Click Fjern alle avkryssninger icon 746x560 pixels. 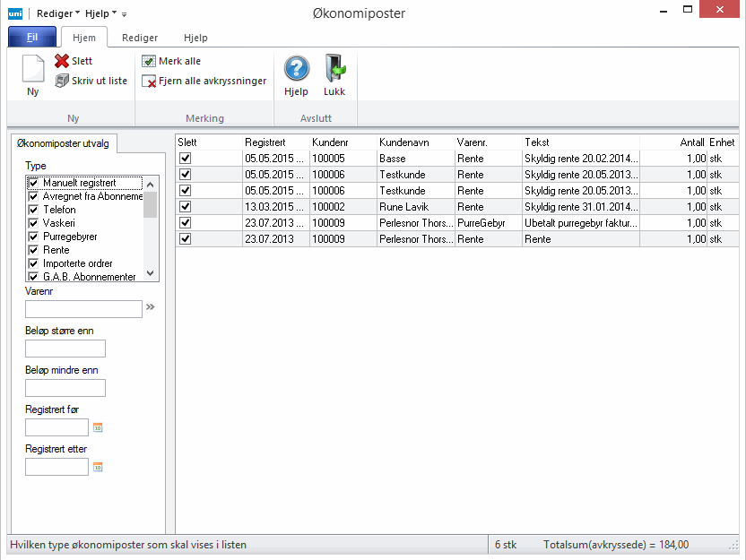(149, 82)
